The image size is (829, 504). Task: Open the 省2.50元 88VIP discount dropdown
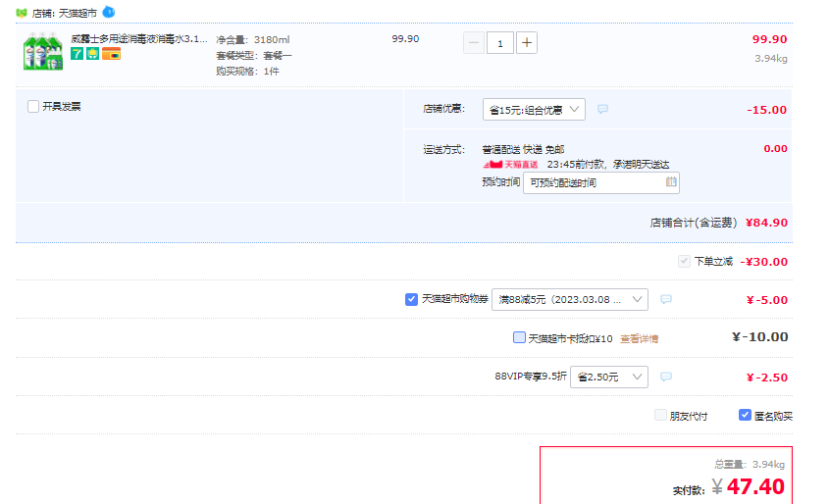[609, 378]
